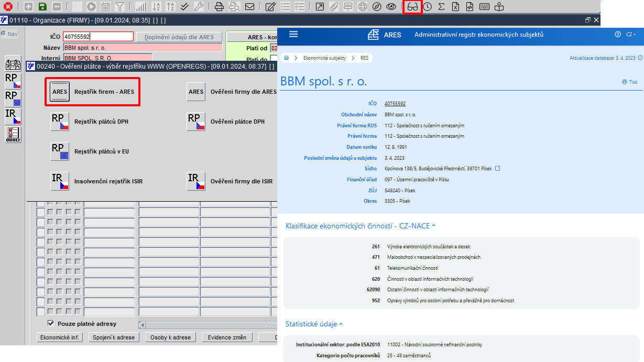Click the ÚKOLY tasks sidebar icon
Image resolution: width=644 pixels, height=362 pixels.
coord(13,135)
